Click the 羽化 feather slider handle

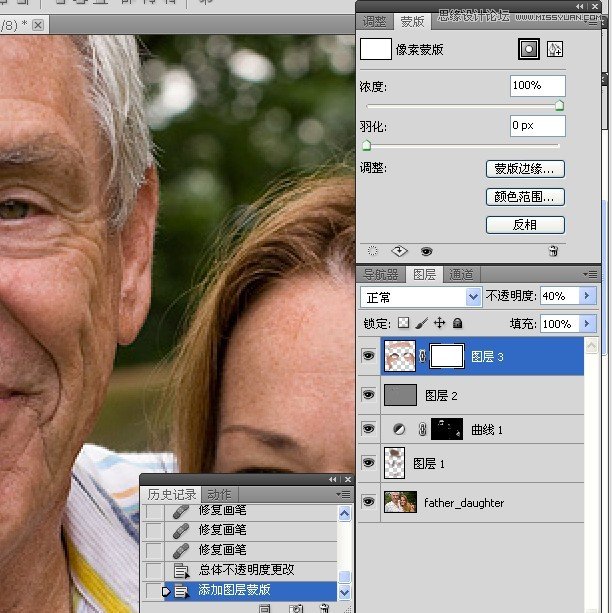coord(366,145)
